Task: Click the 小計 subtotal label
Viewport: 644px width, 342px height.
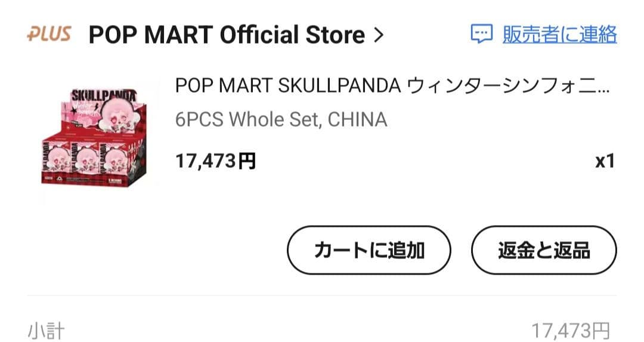Action: tap(46, 330)
